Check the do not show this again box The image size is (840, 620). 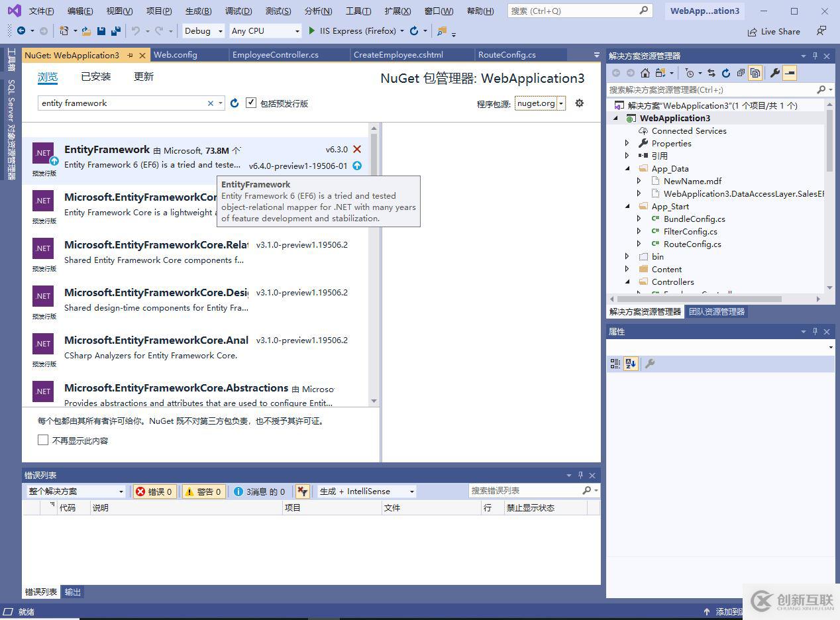click(43, 440)
